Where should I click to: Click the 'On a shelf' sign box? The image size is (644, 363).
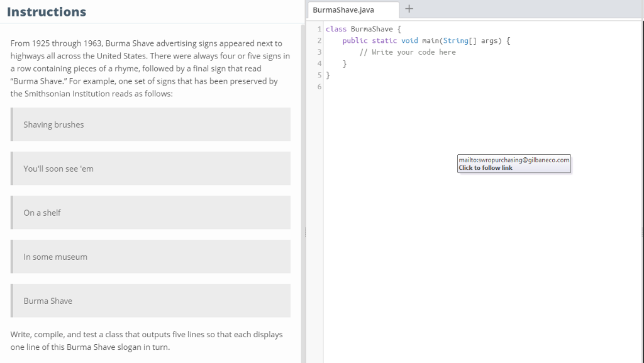[x=149, y=212]
